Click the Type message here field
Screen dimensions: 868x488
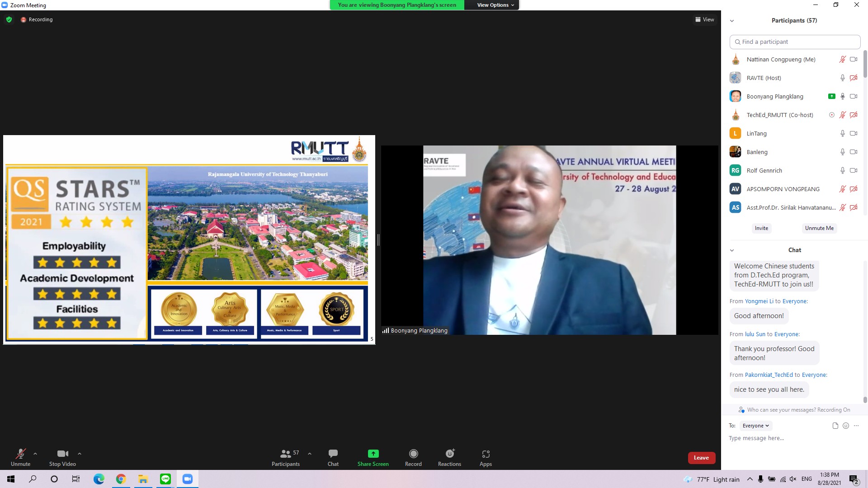click(x=793, y=438)
